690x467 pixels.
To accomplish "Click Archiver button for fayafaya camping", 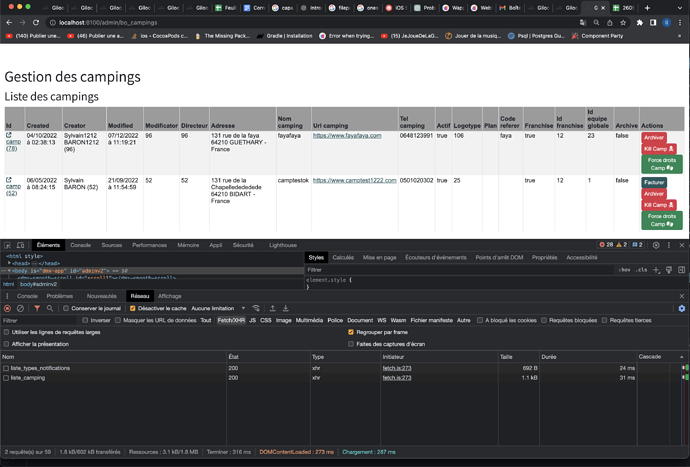I will (x=653, y=137).
